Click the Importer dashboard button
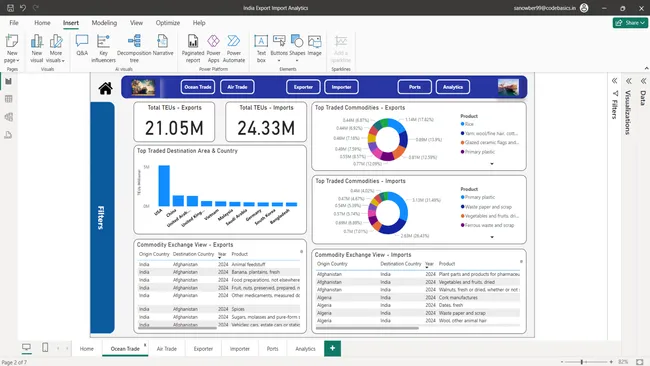650x366 pixels. [341, 87]
